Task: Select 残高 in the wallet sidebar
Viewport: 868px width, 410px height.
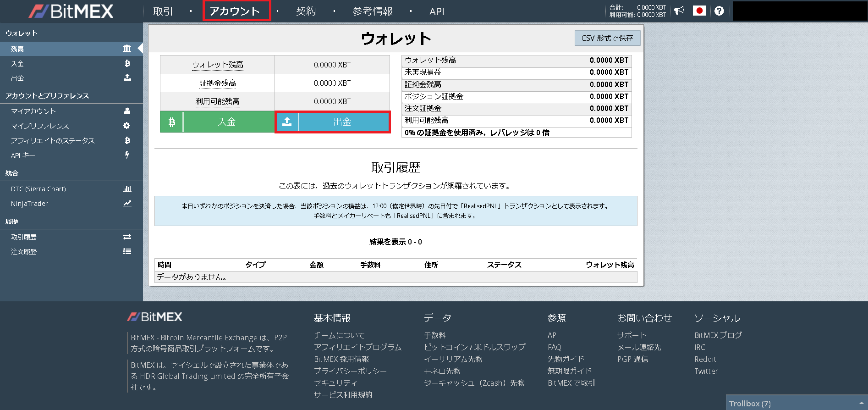Action: [x=71, y=49]
